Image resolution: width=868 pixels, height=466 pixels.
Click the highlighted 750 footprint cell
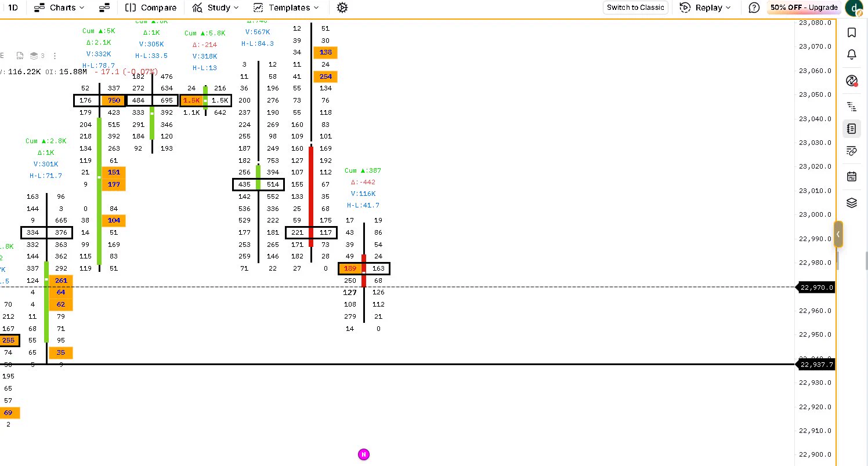(x=114, y=101)
